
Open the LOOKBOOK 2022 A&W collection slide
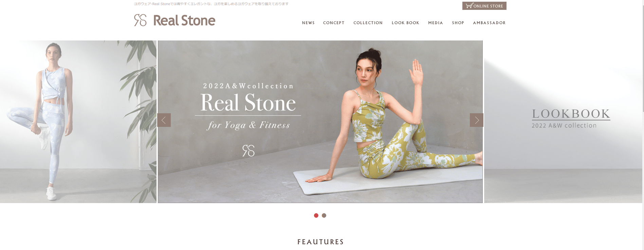[564, 122]
